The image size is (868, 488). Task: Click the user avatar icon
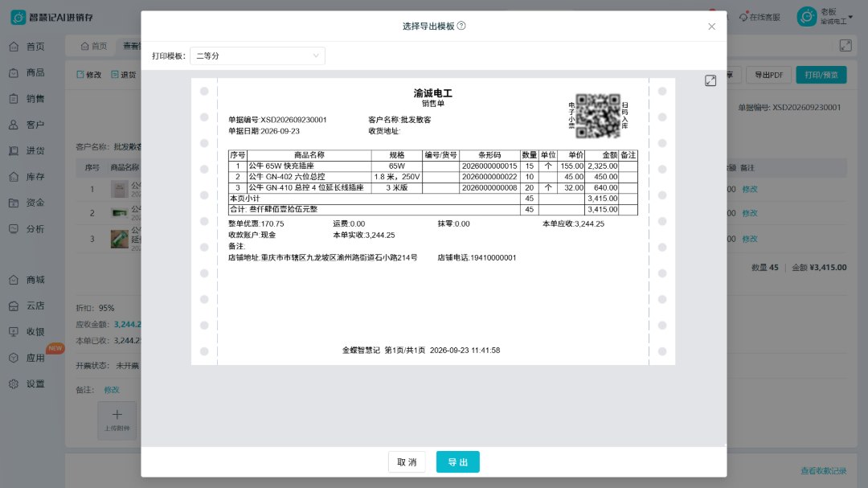point(807,17)
